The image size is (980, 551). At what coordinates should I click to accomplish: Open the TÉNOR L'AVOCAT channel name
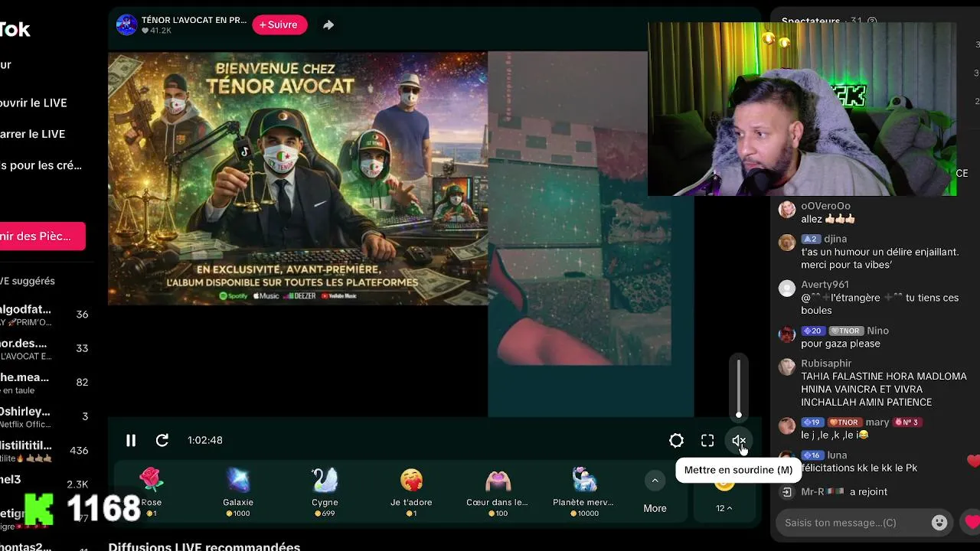(x=194, y=20)
